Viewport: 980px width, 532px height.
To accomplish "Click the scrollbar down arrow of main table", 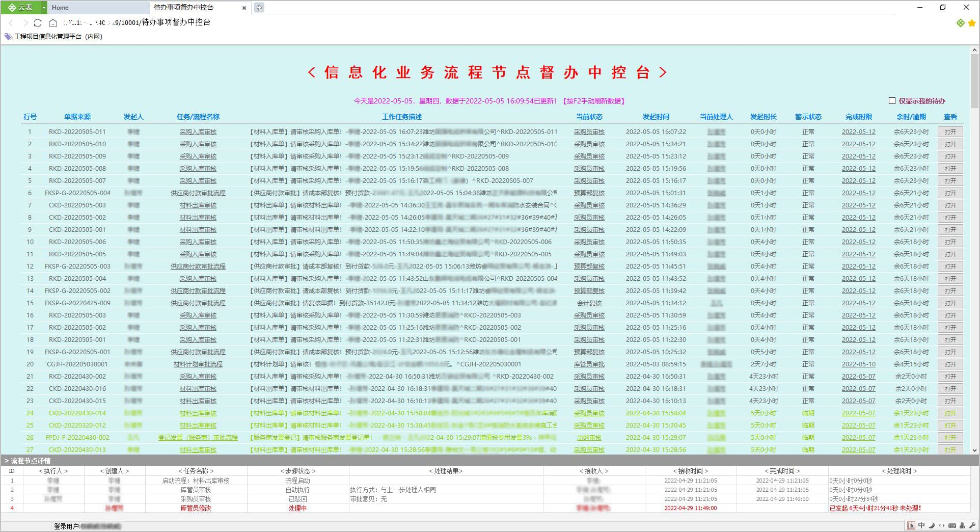I will pos(974,450).
